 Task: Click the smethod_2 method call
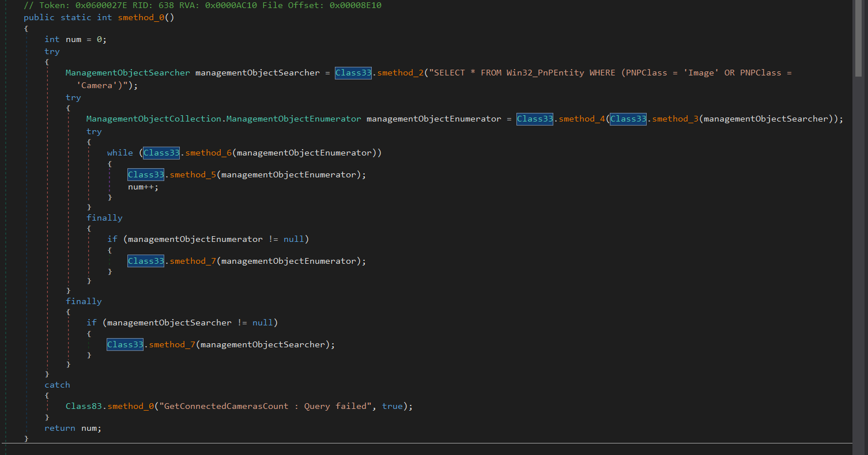click(400, 73)
